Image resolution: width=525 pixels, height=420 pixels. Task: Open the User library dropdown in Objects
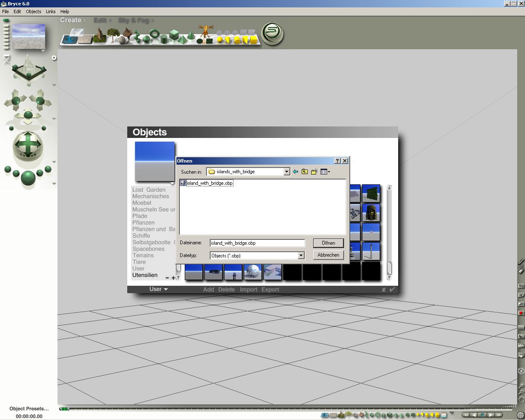coord(158,289)
